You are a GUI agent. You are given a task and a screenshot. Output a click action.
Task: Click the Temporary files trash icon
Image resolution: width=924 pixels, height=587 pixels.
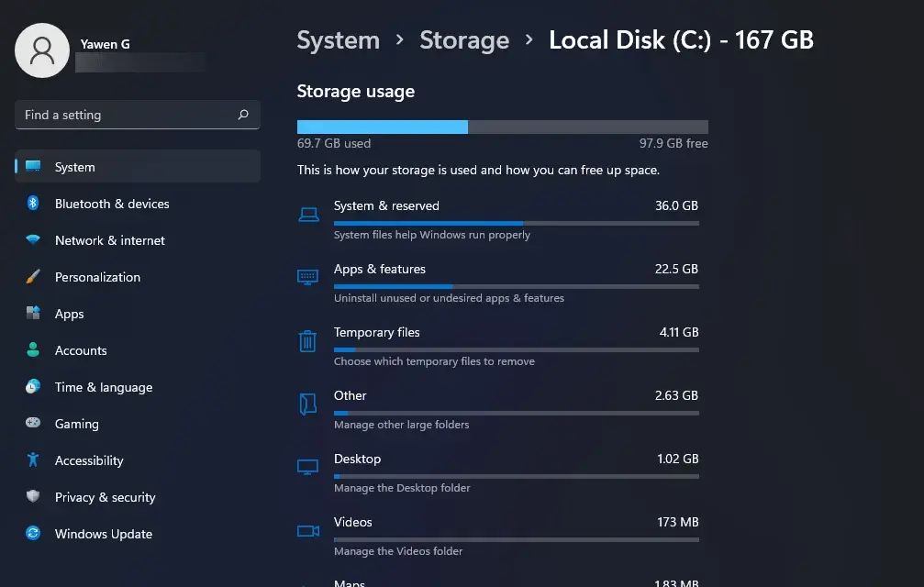(x=307, y=341)
